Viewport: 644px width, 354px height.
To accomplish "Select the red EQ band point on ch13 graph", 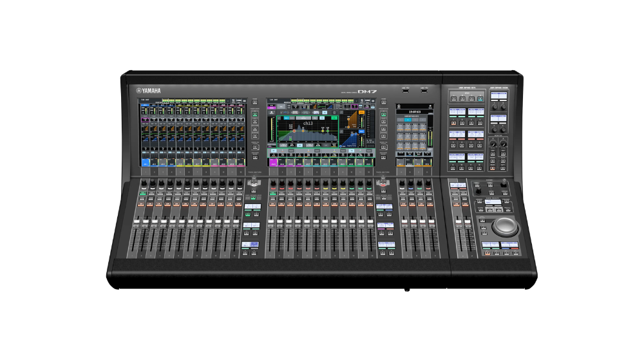I will pyautogui.click(x=294, y=131).
